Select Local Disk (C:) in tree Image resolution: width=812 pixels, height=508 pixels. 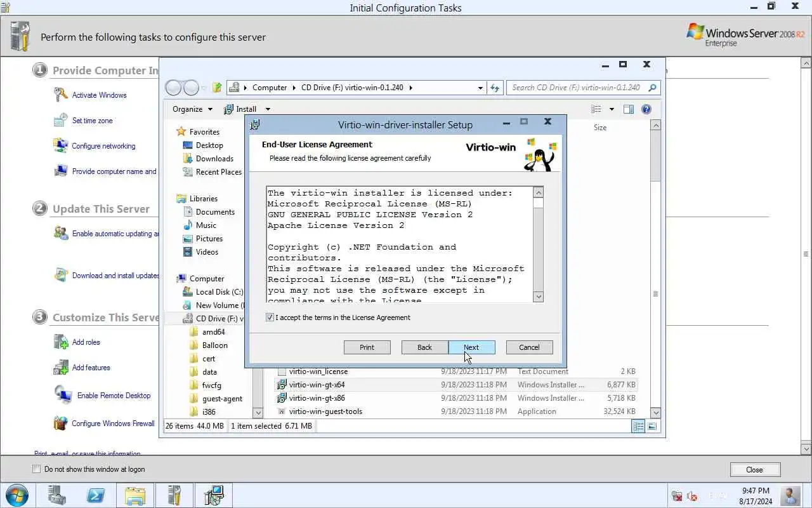219,292
